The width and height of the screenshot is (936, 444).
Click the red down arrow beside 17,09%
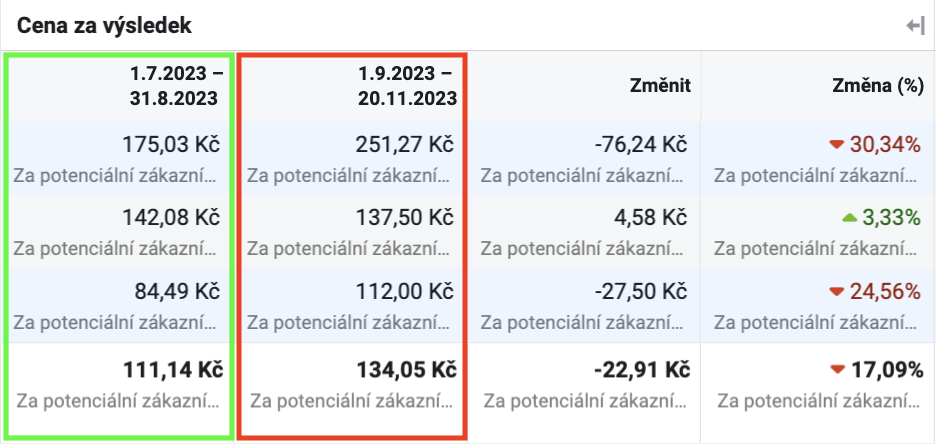[x=838, y=371]
